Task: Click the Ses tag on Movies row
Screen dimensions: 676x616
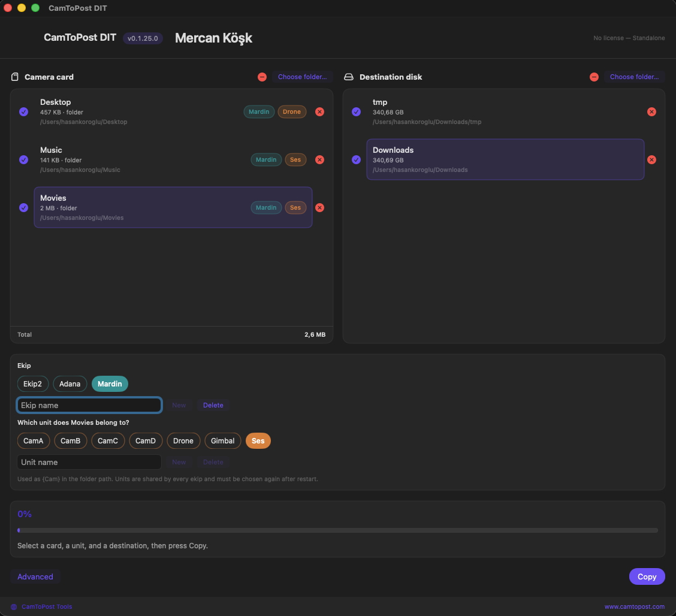Action: point(295,207)
